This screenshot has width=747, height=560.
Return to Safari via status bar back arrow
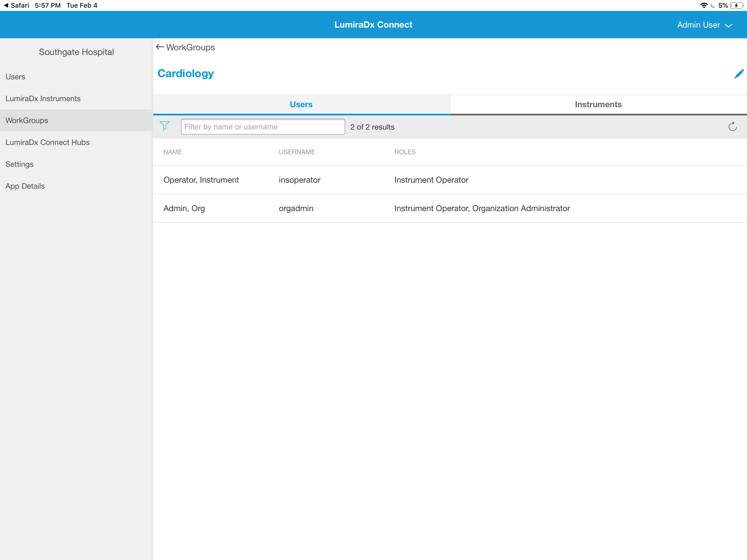pyautogui.click(x=6, y=5)
